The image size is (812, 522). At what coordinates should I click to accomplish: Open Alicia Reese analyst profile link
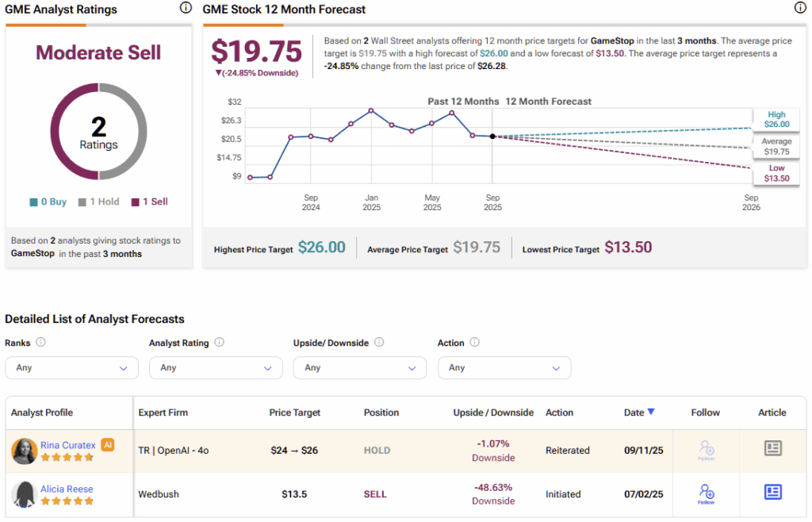pyautogui.click(x=67, y=489)
